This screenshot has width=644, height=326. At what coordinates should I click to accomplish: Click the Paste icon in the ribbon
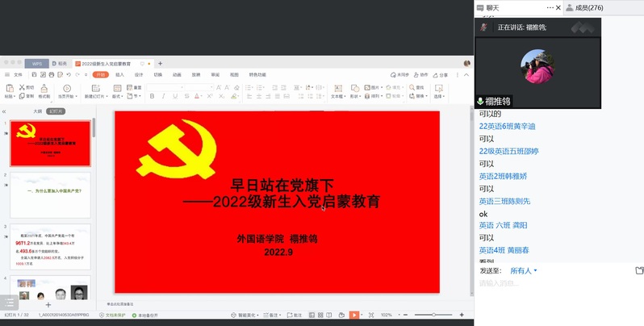[10, 88]
